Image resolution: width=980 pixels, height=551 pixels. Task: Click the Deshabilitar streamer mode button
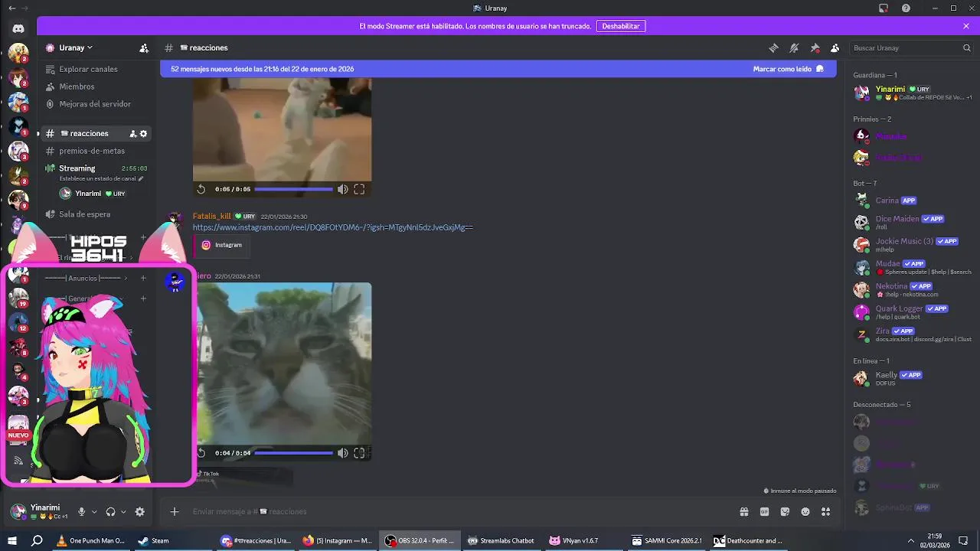[x=621, y=26]
